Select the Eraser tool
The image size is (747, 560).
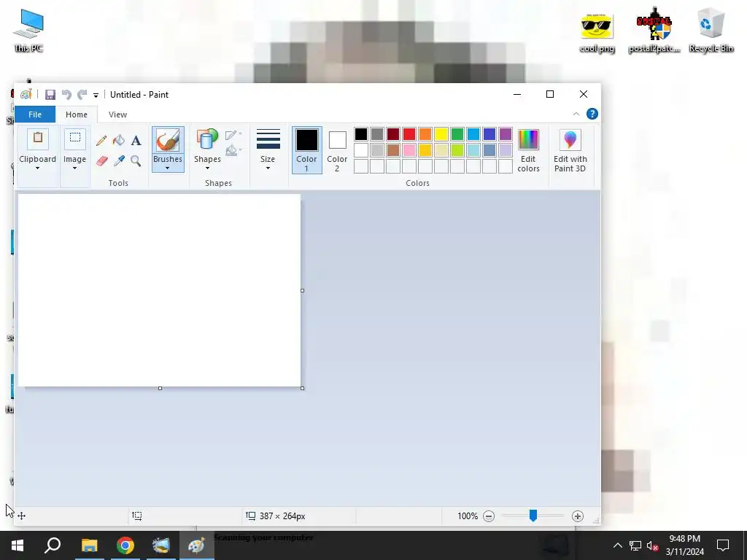coord(101,161)
